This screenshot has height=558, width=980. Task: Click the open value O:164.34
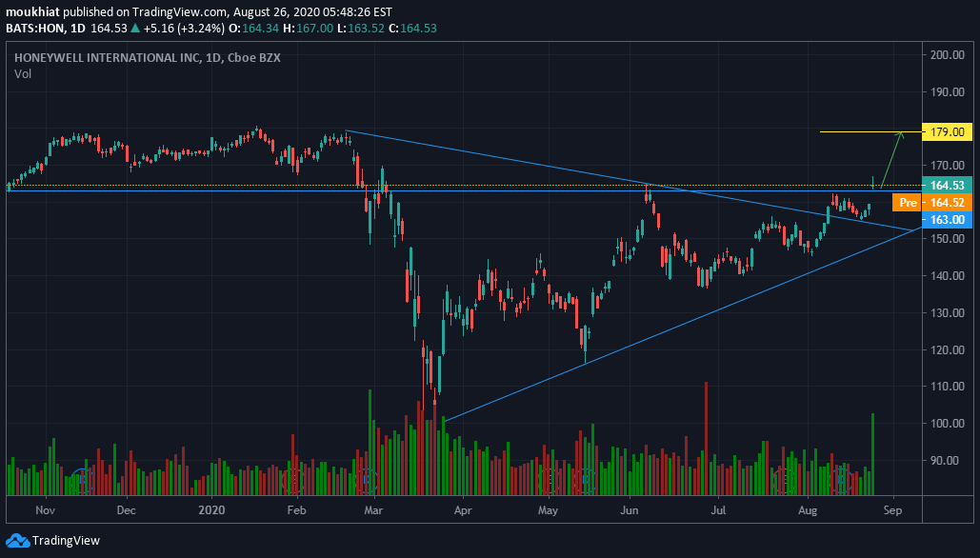pyautogui.click(x=251, y=29)
